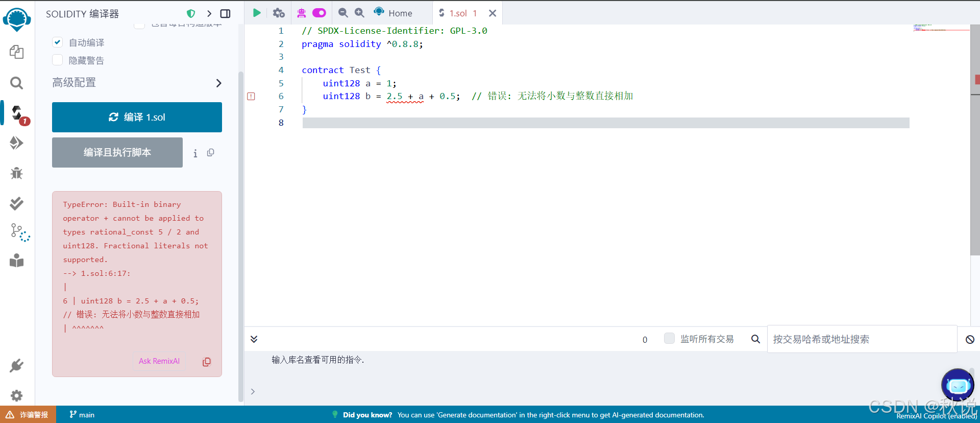Click the transaction hash search field
The height and width of the screenshot is (423, 980).
tap(862, 339)
